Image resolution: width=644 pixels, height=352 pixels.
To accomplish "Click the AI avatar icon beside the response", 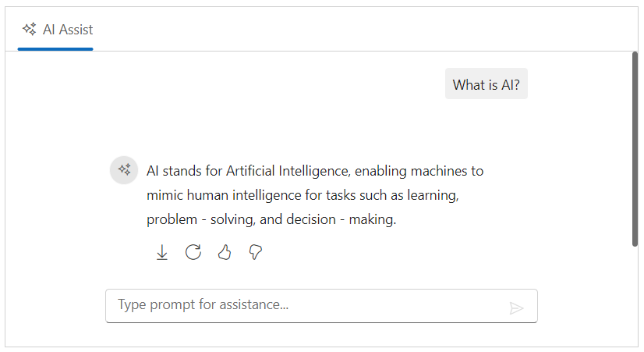I will click(123, 170).
